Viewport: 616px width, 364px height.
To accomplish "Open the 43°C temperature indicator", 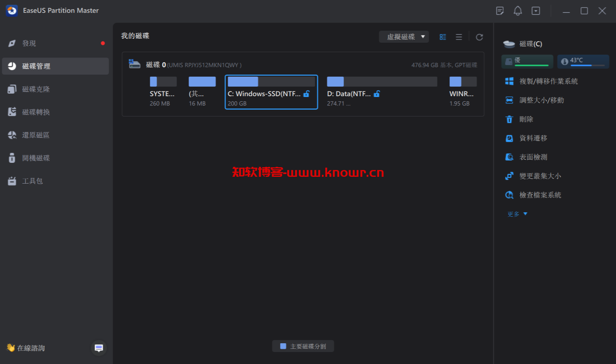I will 583,61.
